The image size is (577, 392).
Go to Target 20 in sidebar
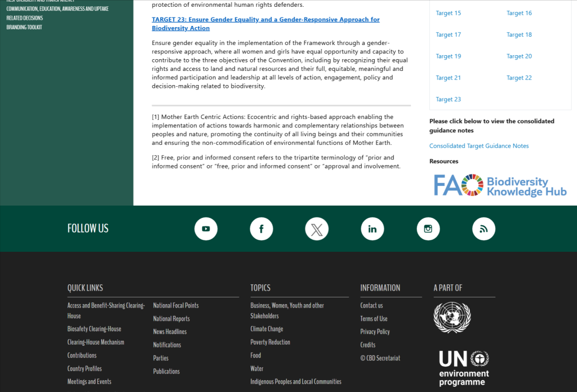coord(519,56)
